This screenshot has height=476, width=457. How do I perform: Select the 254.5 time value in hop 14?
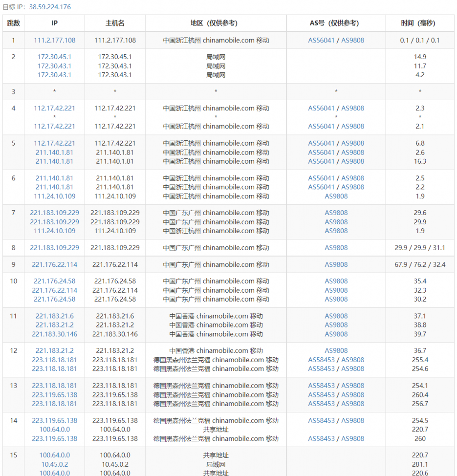click(x=420, y=420)
